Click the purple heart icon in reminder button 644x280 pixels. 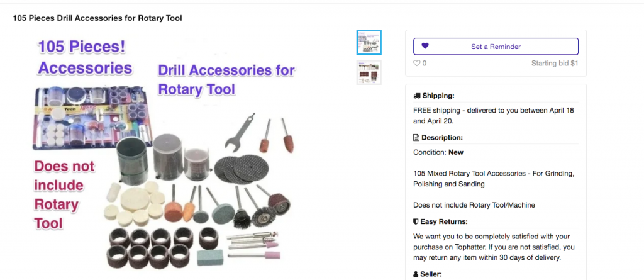point(425,46)
